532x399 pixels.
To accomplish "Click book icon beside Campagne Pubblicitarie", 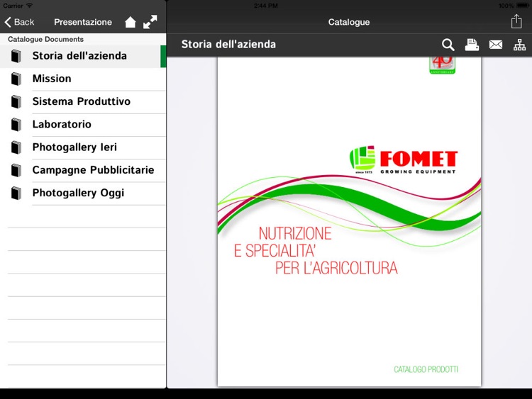I will coord(16,170).
